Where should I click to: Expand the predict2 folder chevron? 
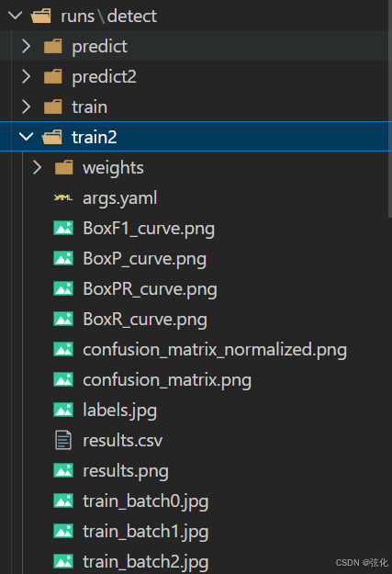[26, 76]
